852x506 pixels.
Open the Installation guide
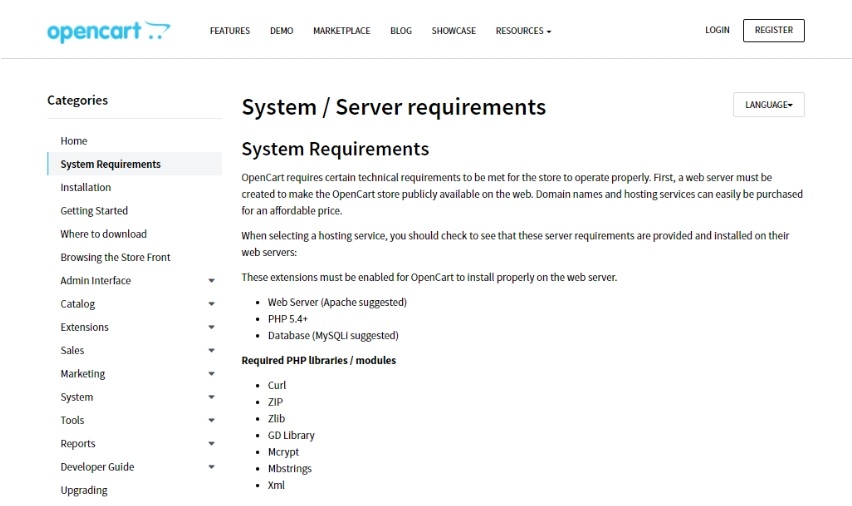(x=85, y=188)
